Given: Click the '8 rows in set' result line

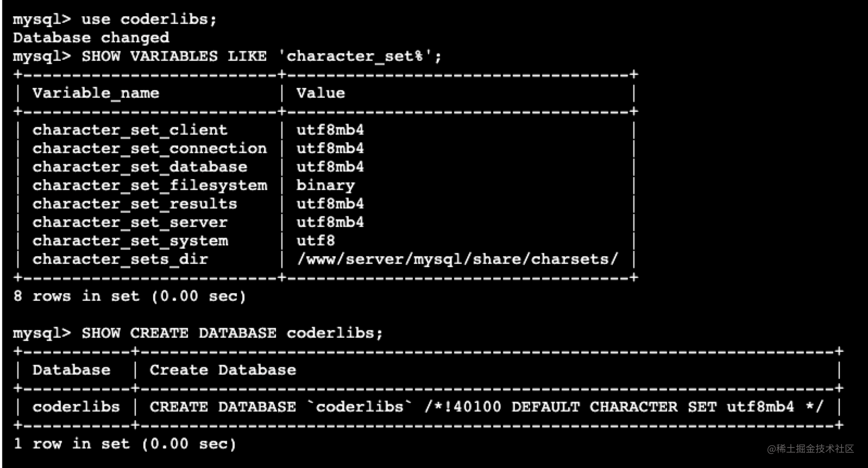Looking at the screenshot, I should [x=129, y=296].
